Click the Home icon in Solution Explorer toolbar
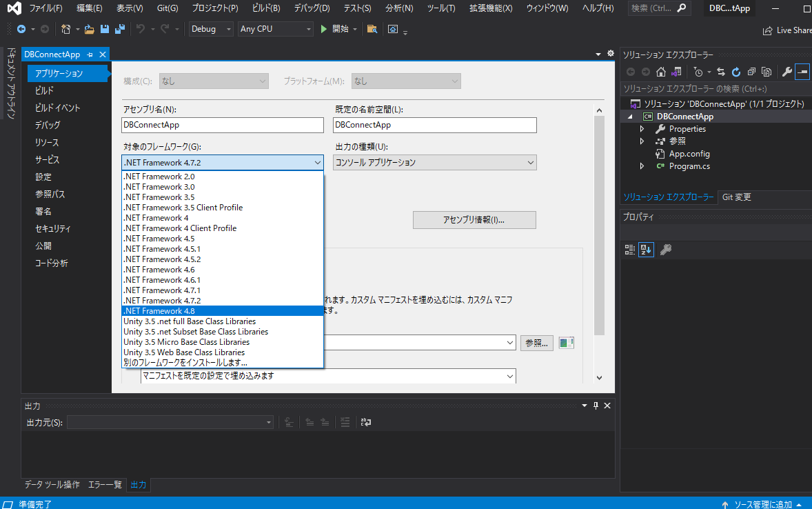Screen dimensions: 812x509 pos(660,71)
